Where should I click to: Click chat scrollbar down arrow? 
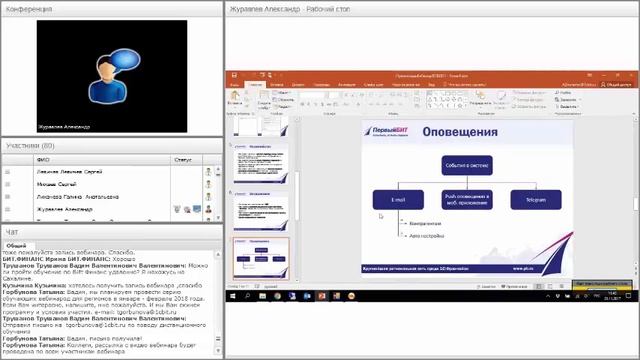218,350
